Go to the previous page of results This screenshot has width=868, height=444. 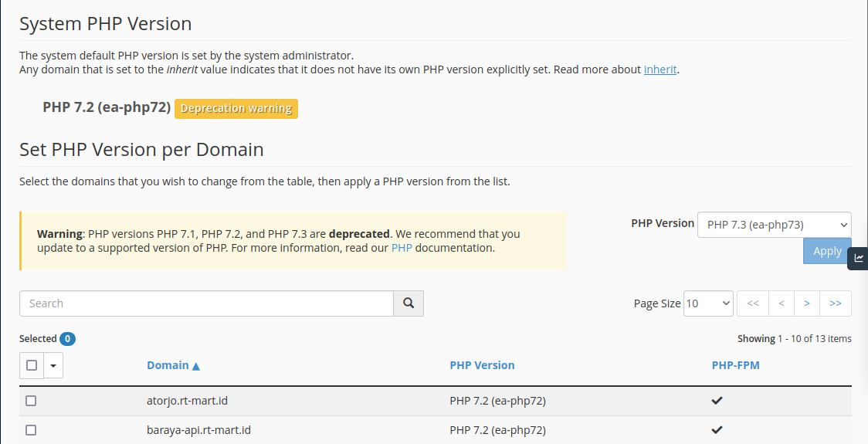(781, 303)
